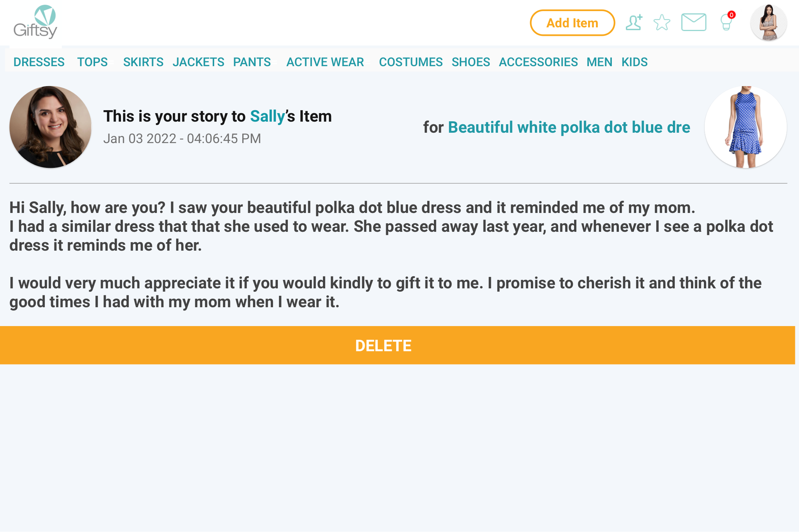This screenshot has height=532, width=799.
Task: Click the Add Item button
Action: click(572, 23)
